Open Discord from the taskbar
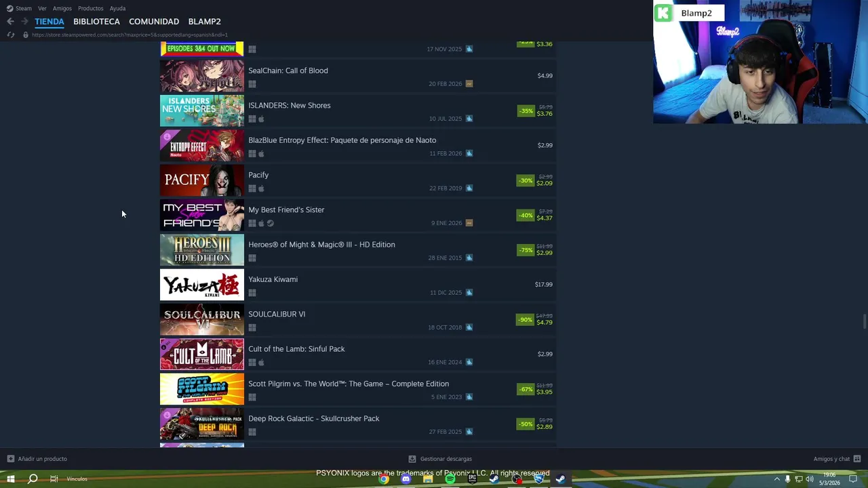 coord(406,479)
